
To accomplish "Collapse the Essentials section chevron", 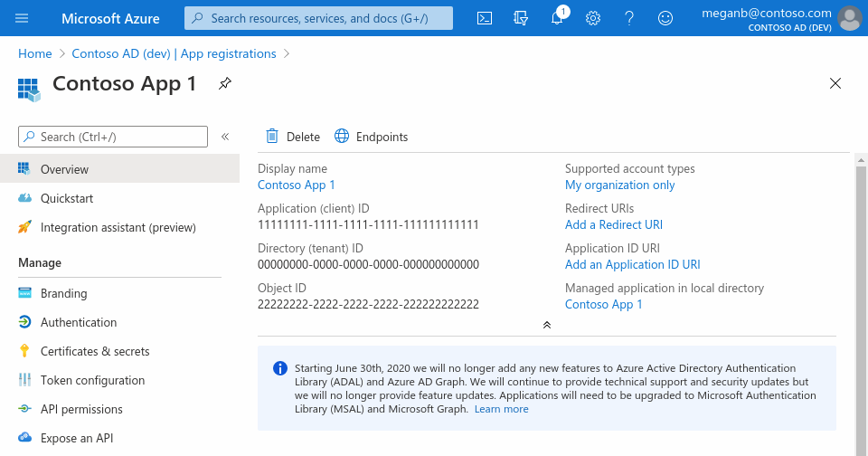I will pyautogui.click(x=547, y=325).
